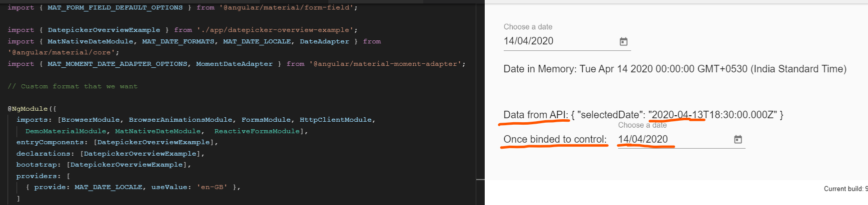868x205 pixels.
Task: Open the calendar for the top datepicker
Action: pos(623,41)
